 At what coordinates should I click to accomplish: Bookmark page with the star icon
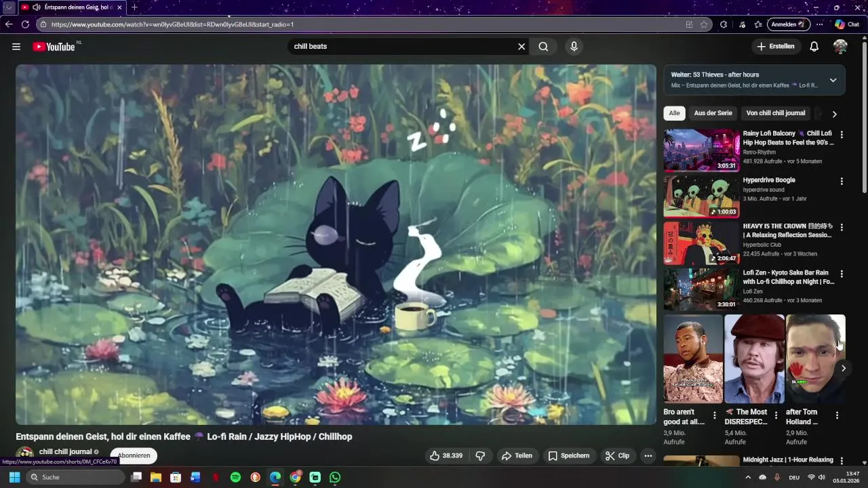click(x=705, y=24)
